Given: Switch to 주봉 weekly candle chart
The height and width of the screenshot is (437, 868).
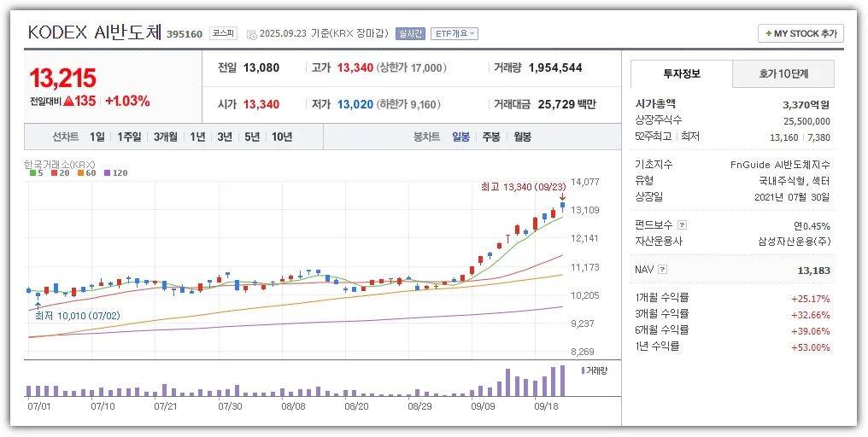Looking at the screenshot, I should click(491, 137).
